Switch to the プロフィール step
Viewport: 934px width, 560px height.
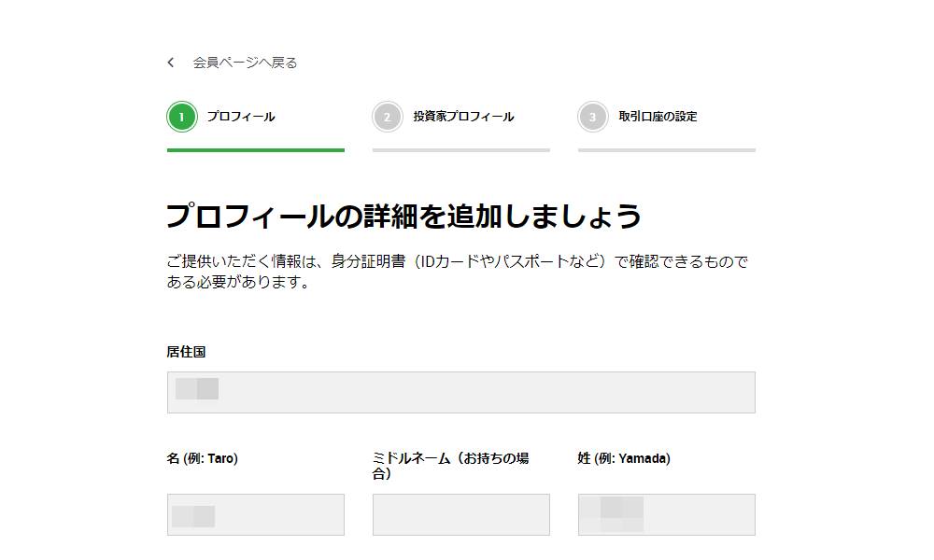240,116
